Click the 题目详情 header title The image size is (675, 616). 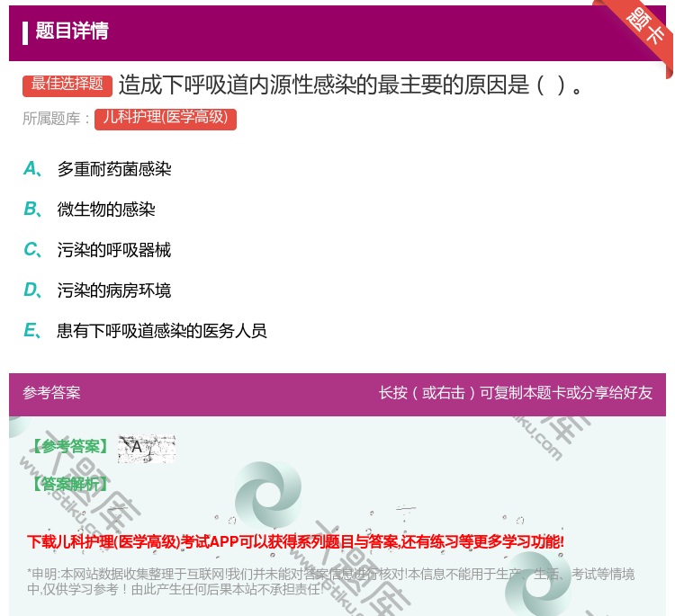coord(72,31)
